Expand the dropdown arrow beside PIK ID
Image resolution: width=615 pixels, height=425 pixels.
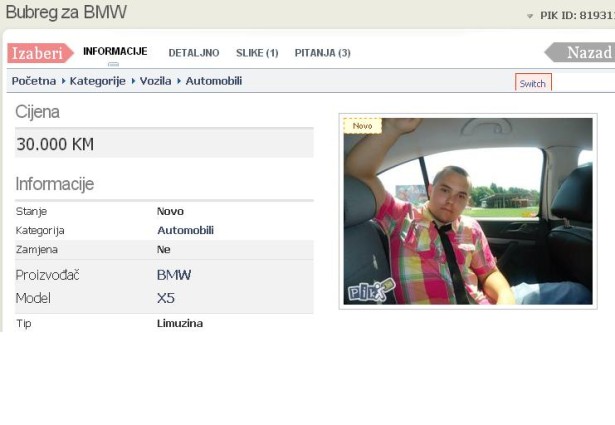pos(530,17)
